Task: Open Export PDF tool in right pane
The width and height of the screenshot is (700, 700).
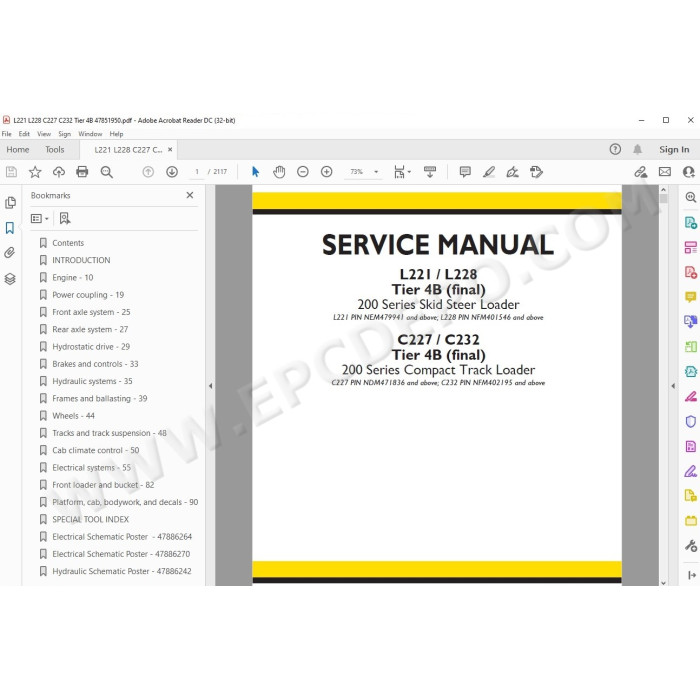Action: 691,222
